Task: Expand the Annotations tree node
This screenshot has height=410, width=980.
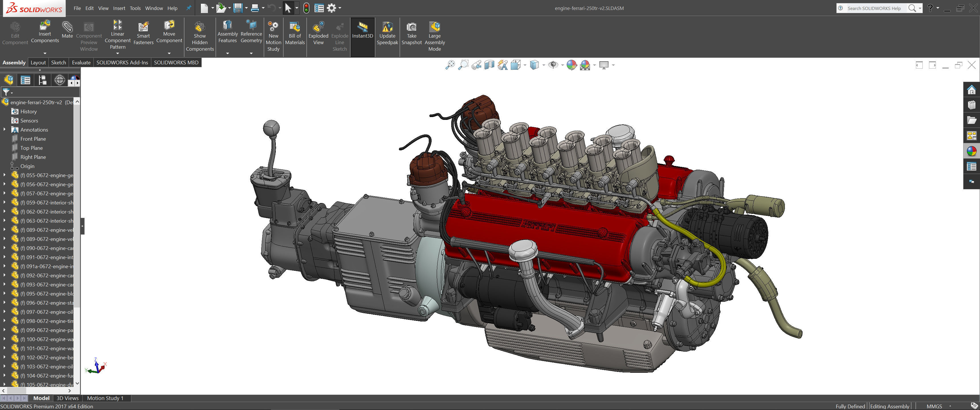Action: pos(5,130)
